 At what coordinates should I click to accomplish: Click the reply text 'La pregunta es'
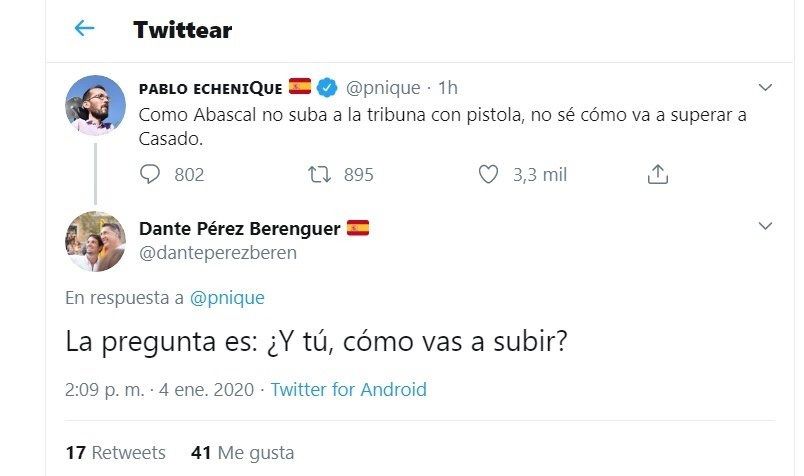coord(316,343)
